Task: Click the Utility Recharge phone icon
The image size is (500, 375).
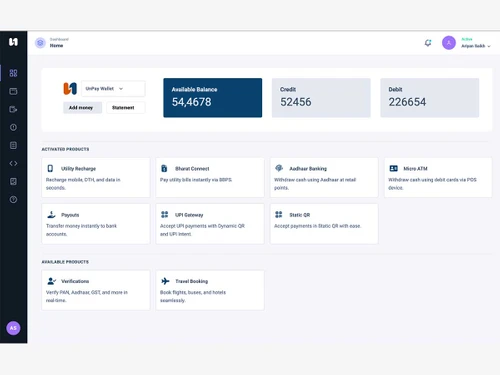Action: 50,168
